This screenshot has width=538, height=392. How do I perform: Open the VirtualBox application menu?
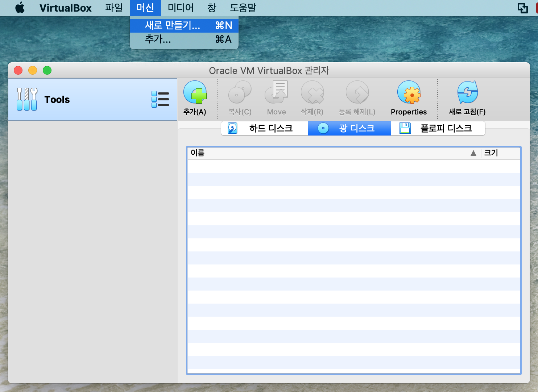tap(65, 8)
